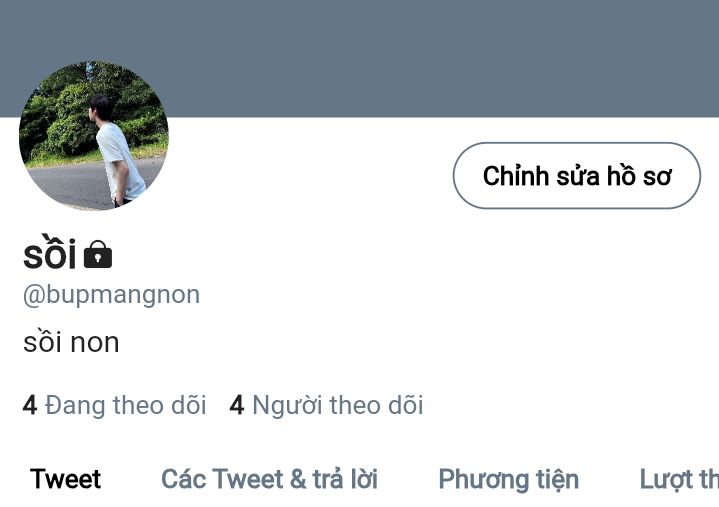The image size is (719, 507).
Task: Click the road area of the avatar photo
Action: pyautogui.click(x=69, y=183)
